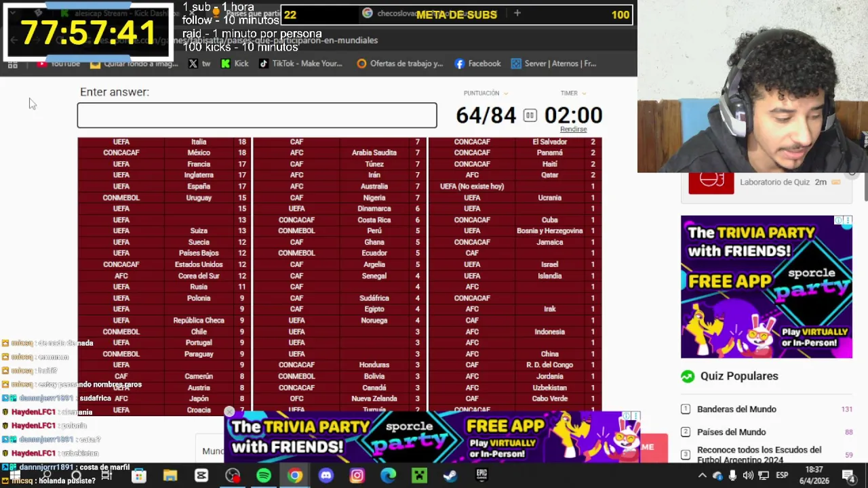868x488 pixels.
Task: Open Instagram from the taskbar
Action: pyautogui.click(x=357, y=476)
